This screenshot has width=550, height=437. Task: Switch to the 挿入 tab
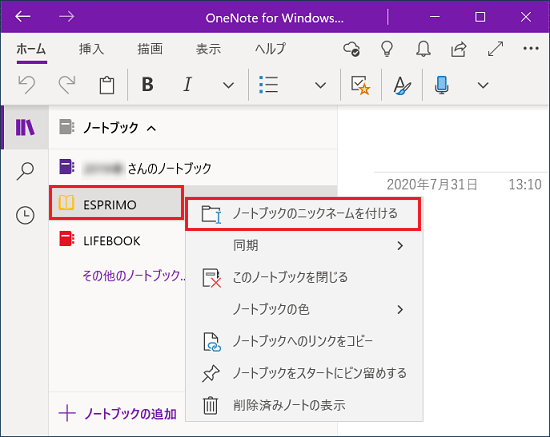[92, 49]
